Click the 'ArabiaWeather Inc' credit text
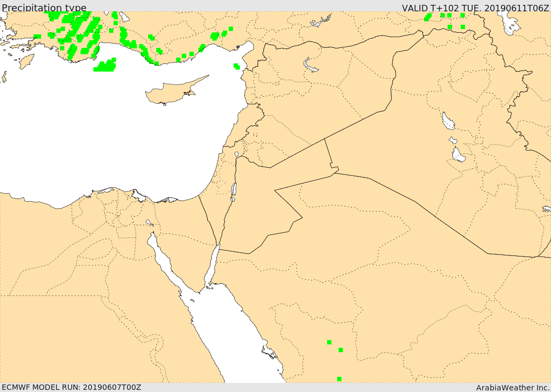The height and width of the screenshot is (392, 551). click(x=512, y=388)
